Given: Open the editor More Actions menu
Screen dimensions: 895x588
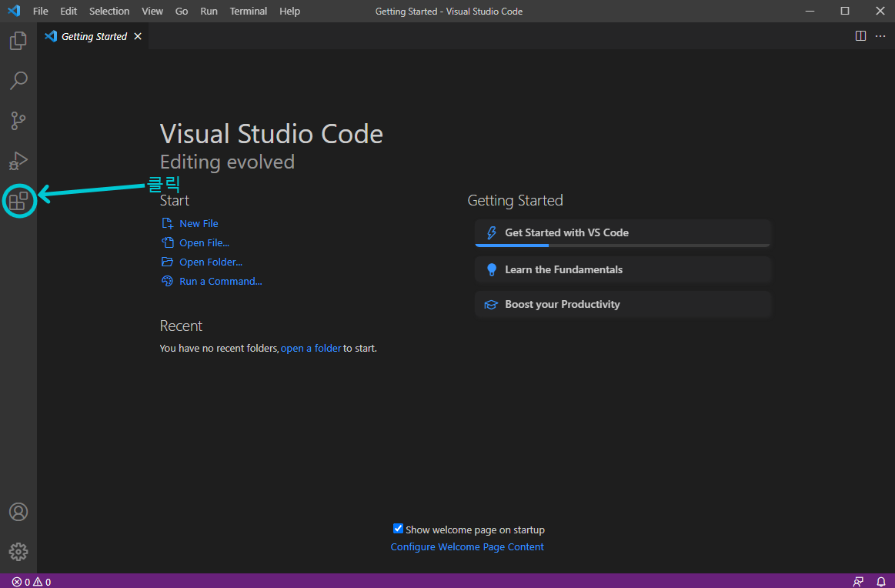Looking at the screenshot, I should 880,35.
